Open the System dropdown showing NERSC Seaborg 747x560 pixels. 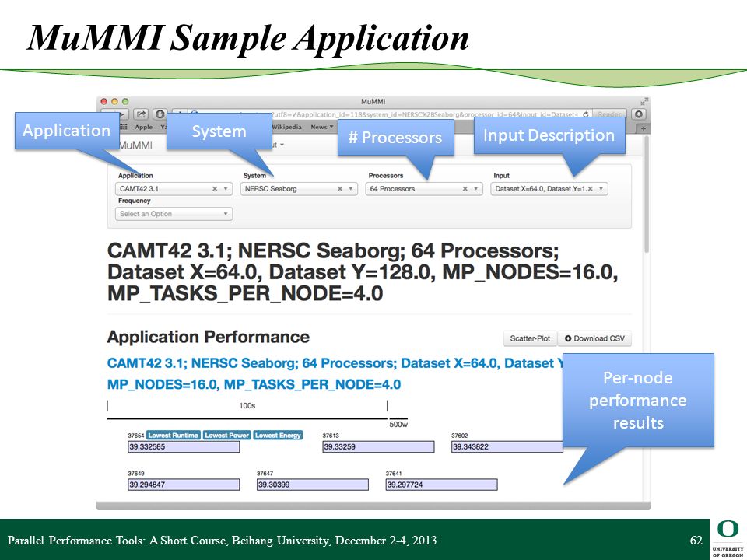coord(299,189)
